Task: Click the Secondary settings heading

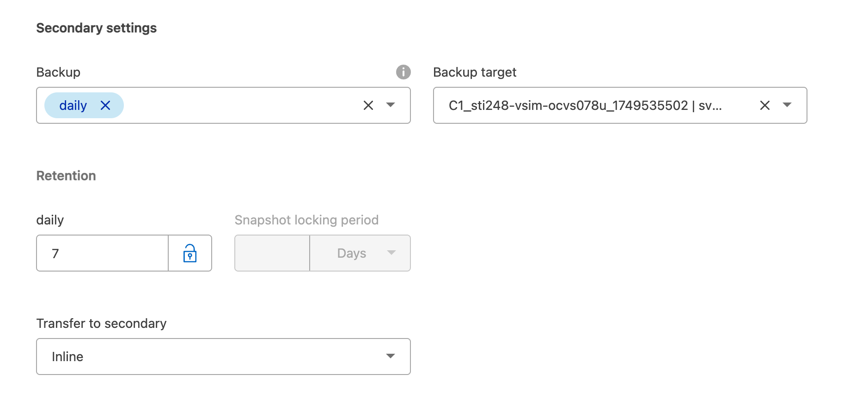Action: (x=97, y=28)
